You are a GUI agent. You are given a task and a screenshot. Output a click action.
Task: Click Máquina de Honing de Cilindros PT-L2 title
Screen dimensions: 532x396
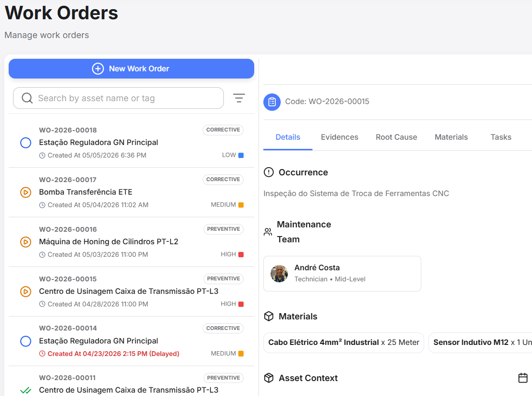click(x=109, y=241)
